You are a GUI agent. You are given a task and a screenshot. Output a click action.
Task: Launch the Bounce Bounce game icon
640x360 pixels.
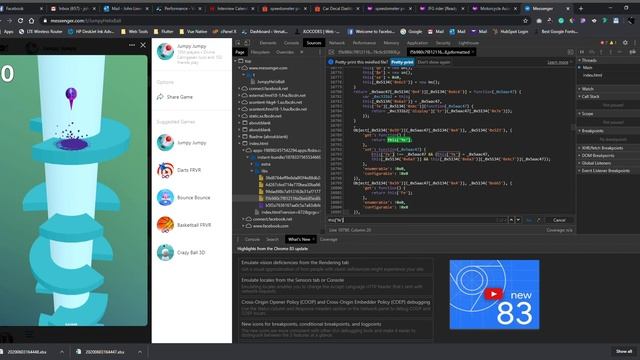(x=165, y=198)
